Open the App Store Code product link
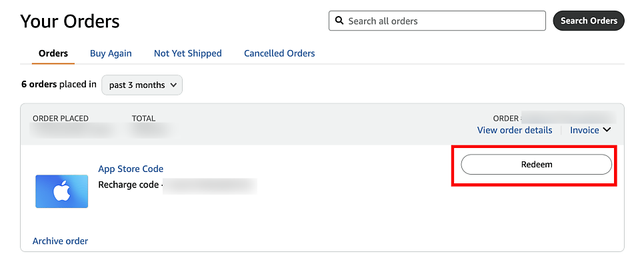Image resolution: width=644 pixels, height=256 pixels. click(131, 169)
